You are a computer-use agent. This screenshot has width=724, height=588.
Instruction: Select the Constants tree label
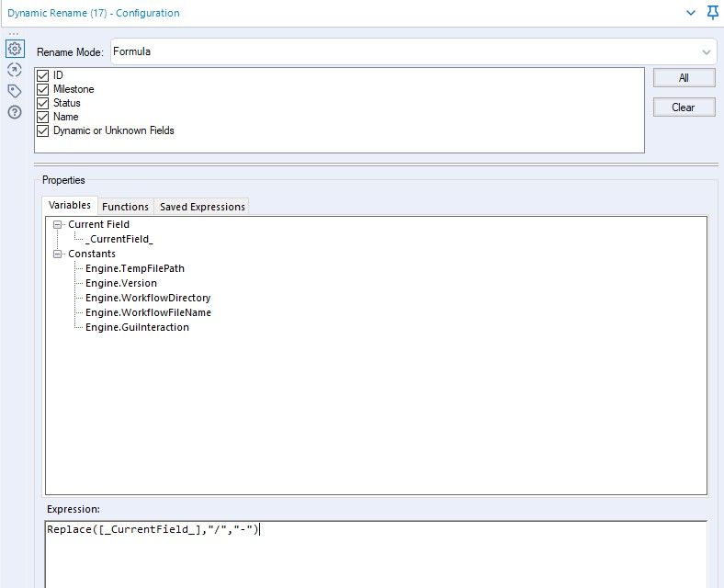(x=92, y=254)
